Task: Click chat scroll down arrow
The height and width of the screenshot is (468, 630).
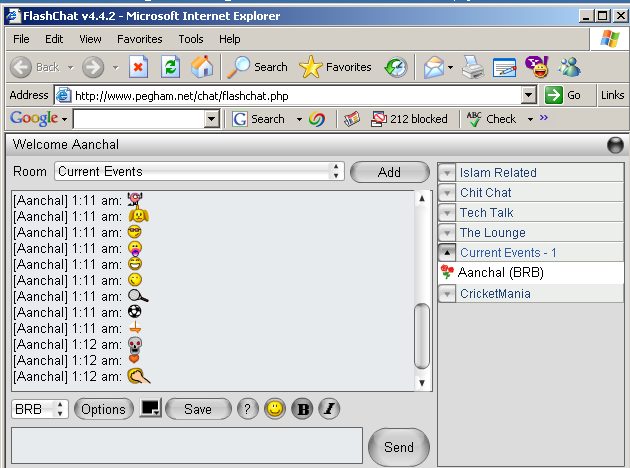Action: [x=421, y=383]
